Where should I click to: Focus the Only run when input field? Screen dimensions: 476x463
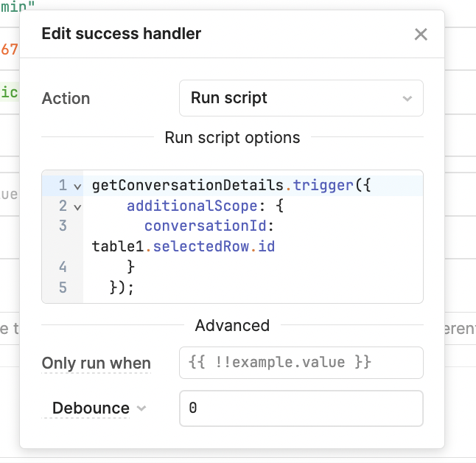tap(301, 363)
